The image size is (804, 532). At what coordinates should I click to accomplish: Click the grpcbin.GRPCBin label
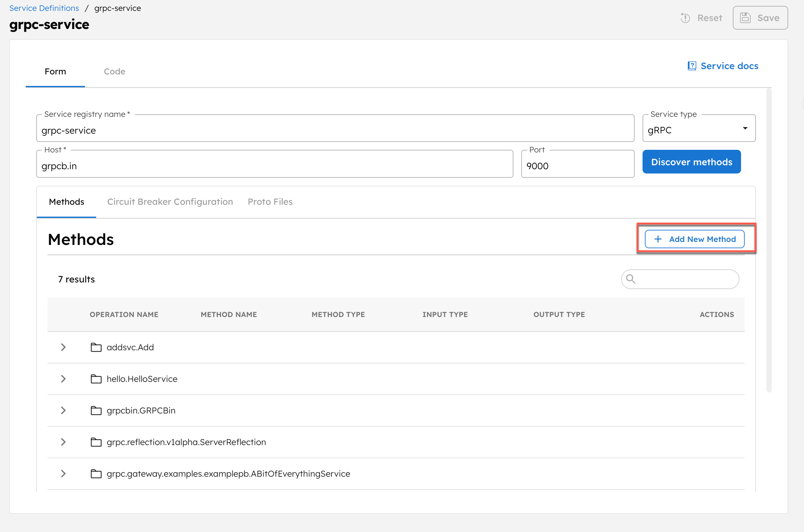click(141, 411)
